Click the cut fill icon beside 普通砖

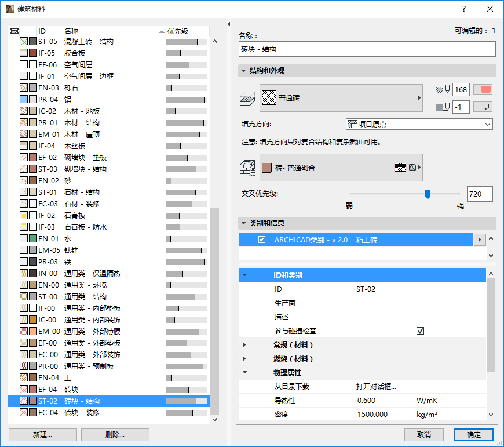(247, 98)
